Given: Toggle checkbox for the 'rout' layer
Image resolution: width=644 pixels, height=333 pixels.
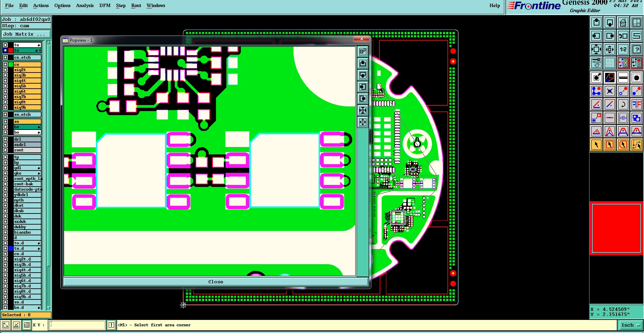Looking at the screenshot, I should [x=5, y=150].
